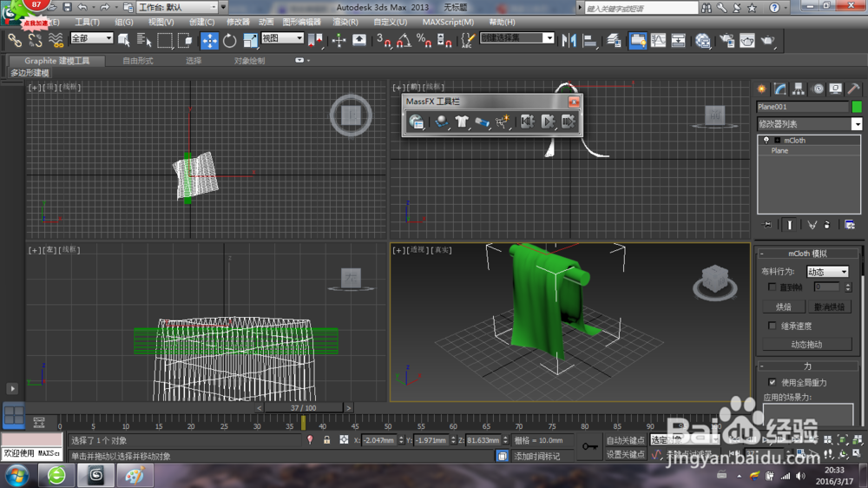Click Bind to Space Warp icon

point(56,41)
